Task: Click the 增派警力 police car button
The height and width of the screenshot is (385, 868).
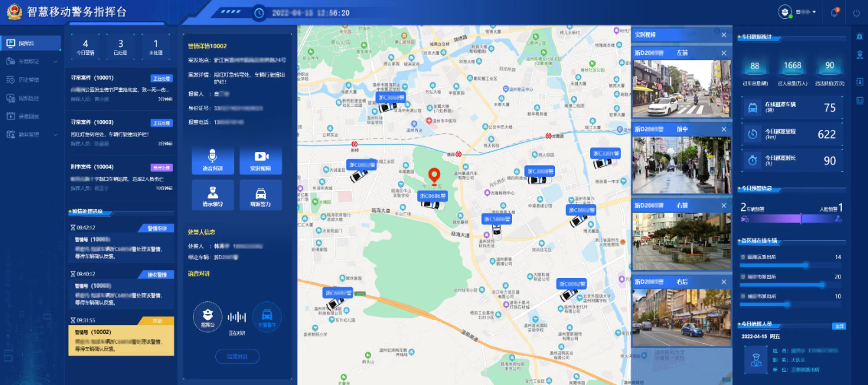Action: (x=260, y=196)
